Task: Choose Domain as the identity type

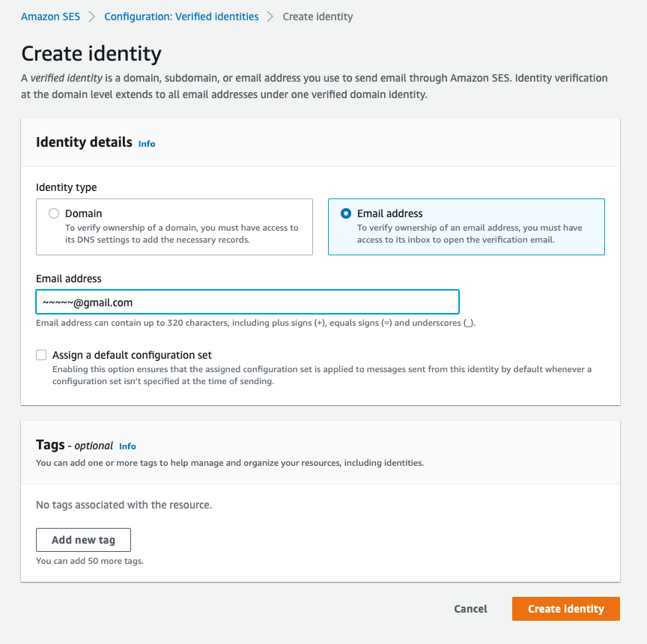Action: click(53, 213)
